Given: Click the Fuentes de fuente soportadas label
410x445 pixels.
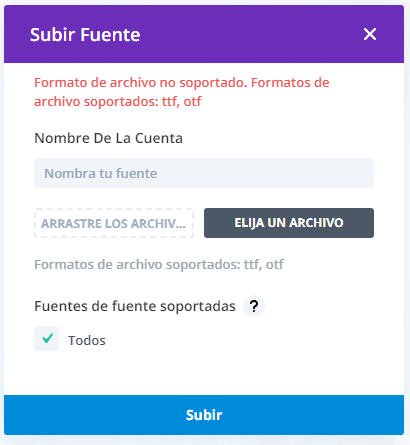Looking at the screenshot, I should click(x=135, y=306).
